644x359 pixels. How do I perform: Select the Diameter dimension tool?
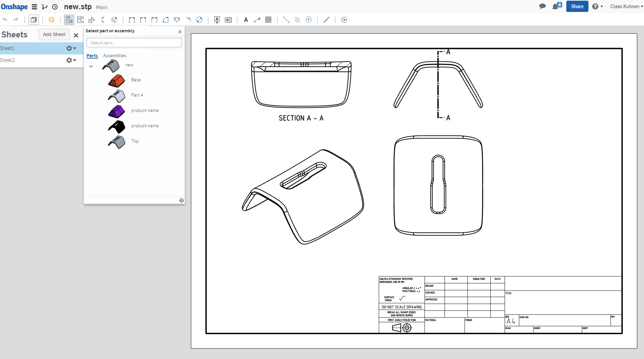(x=199, y=20)
